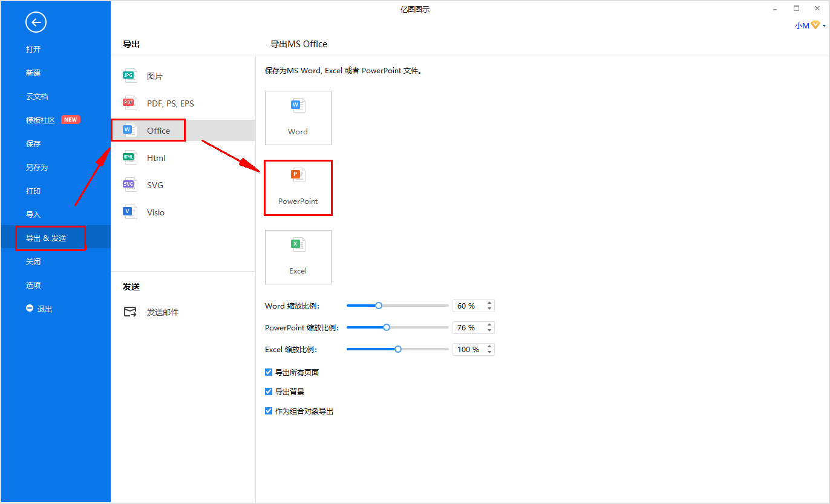This screenshot has height=504, width=830.
Task: Click the gold diamond VIP icon
Action: coord(815,25)
